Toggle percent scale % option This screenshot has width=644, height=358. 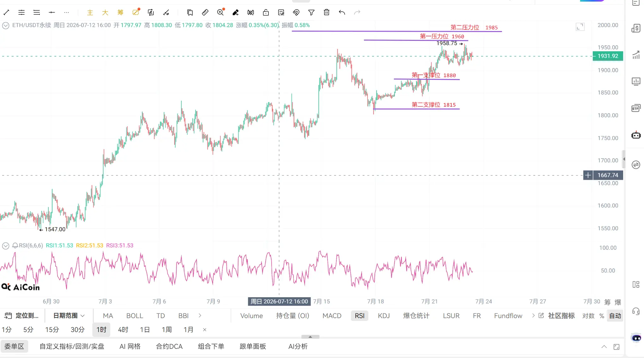[x=602, y=316]
